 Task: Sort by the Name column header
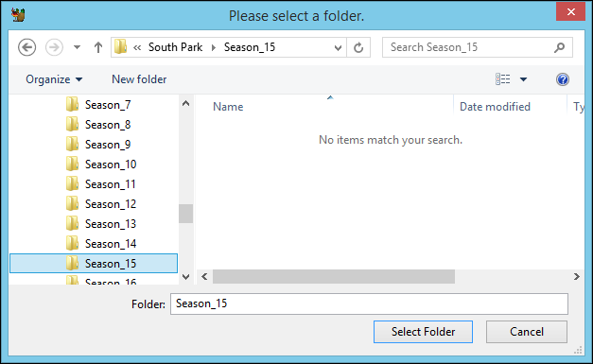pyautogui.click(x=228, y=107)
